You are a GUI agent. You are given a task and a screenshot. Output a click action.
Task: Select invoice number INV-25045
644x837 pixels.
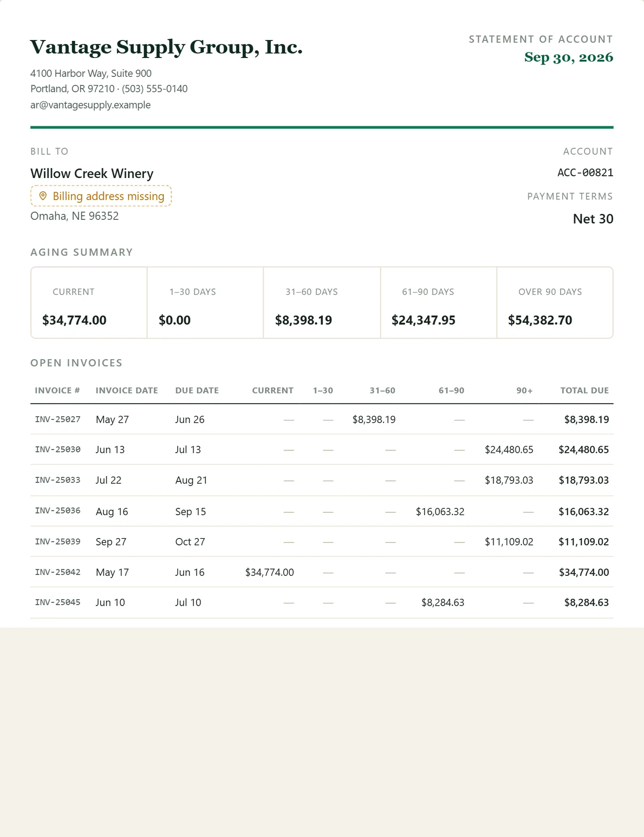pos(57,602)
